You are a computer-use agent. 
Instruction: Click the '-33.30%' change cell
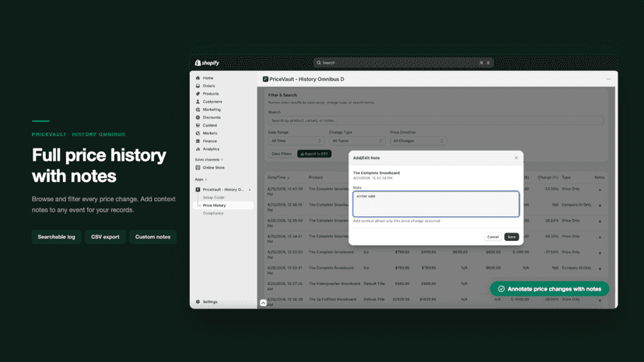pos(551,189)
